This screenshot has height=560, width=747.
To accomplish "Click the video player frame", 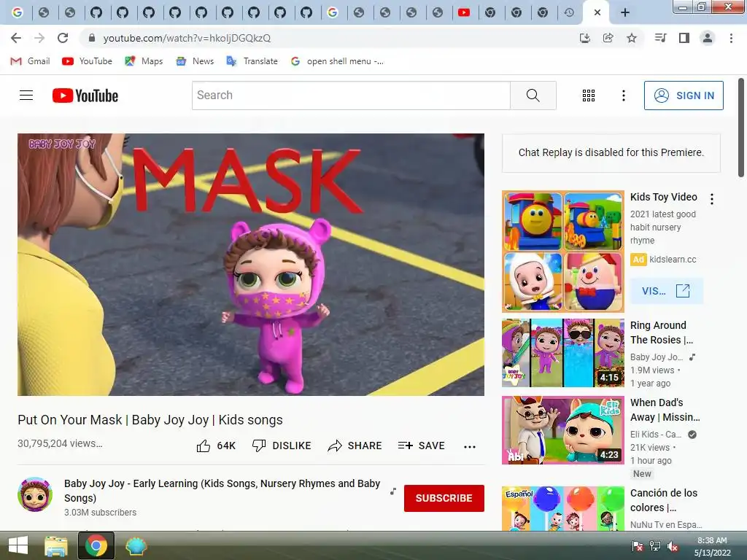I will point(251,264).
